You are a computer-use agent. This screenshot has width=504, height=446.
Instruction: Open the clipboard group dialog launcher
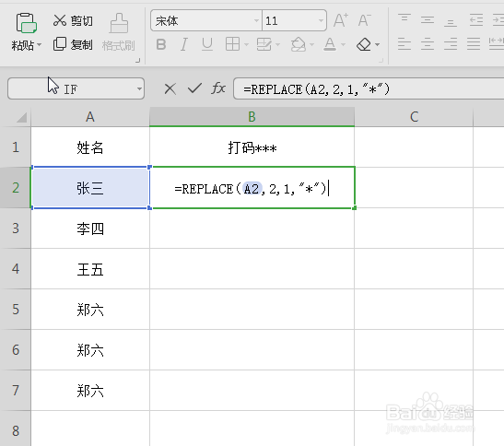(x=138, y=60)
